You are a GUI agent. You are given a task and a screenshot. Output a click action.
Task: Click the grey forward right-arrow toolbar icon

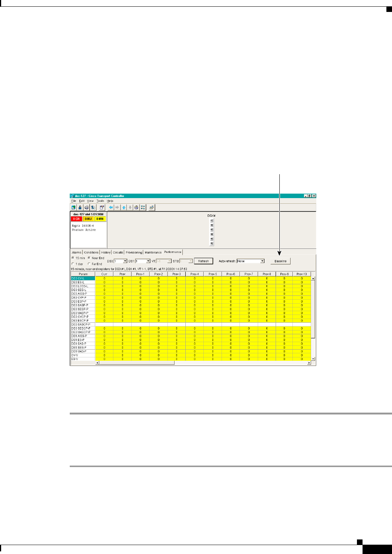click(x=117, y=207)
